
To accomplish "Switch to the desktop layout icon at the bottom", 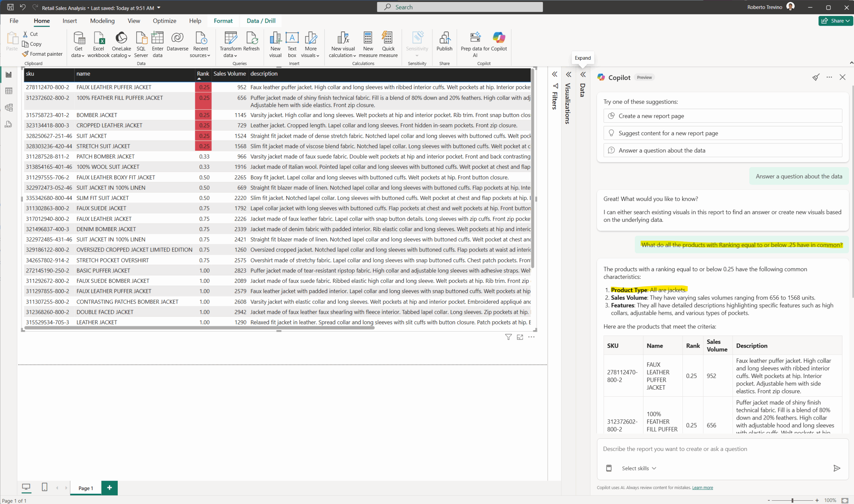I will tap(26, 487).
